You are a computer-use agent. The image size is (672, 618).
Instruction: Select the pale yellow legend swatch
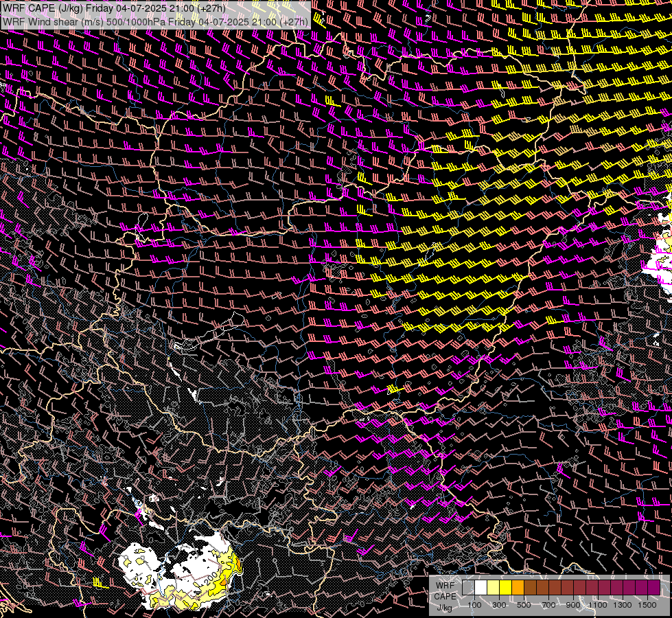pos(494,587)
